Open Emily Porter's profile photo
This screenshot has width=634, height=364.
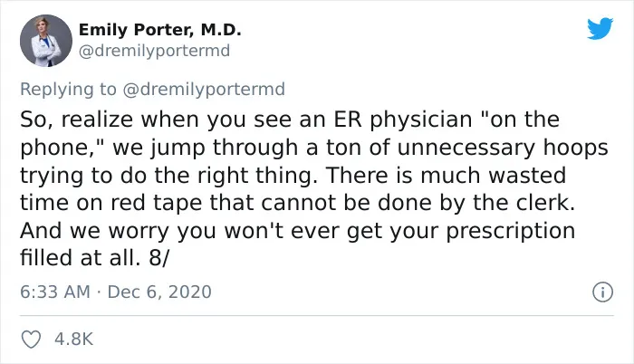(x=46, y=41)
